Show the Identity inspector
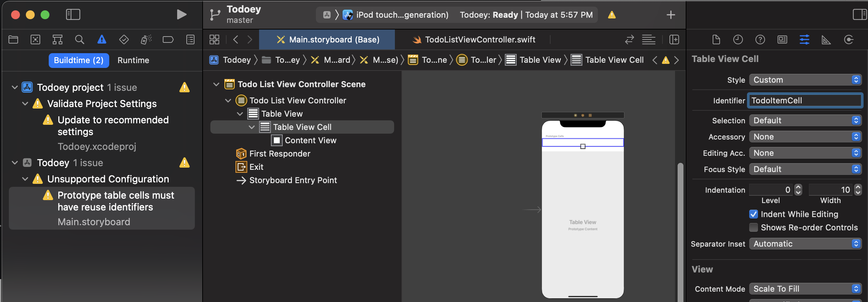Image resolution: width=868 pixels, height=302 pixels. (782, 40)
